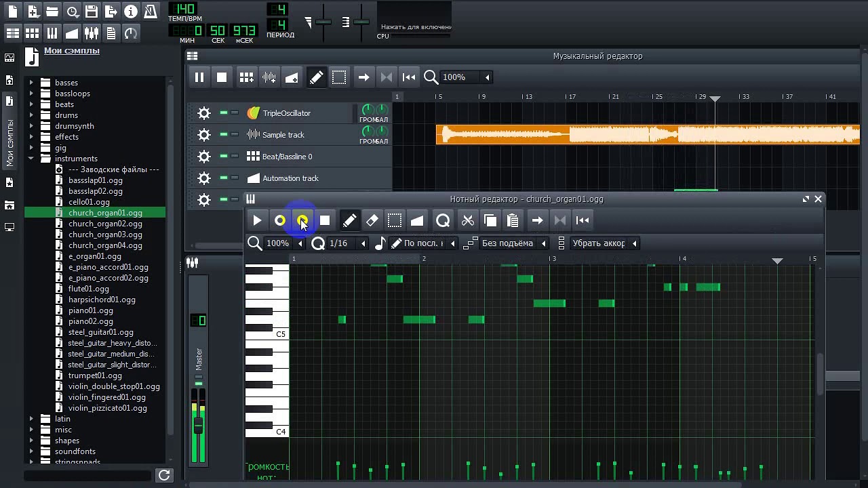Quantize notes with the Q button in Piano Roll
Viewport: 868px width, 488px height.
(443, 220)
